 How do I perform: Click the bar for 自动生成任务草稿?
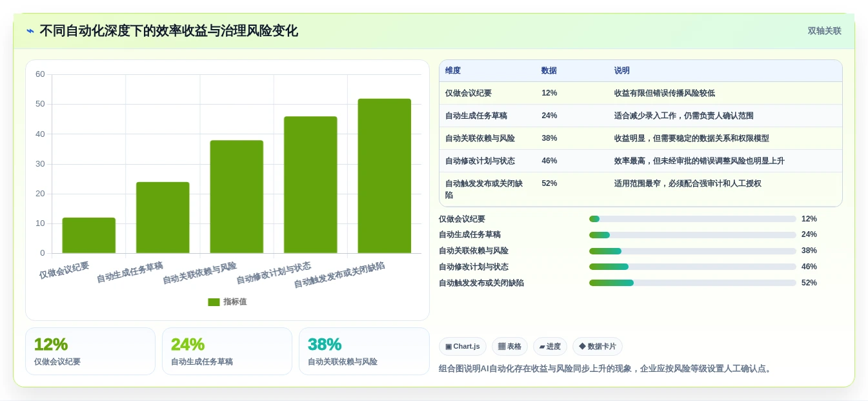(x=163, y=218)
